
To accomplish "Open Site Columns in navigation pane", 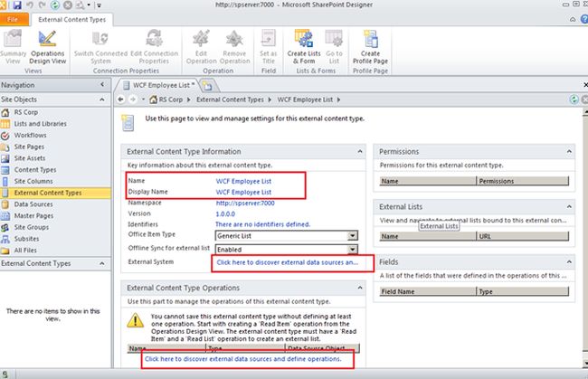I will tap(33, 182).
